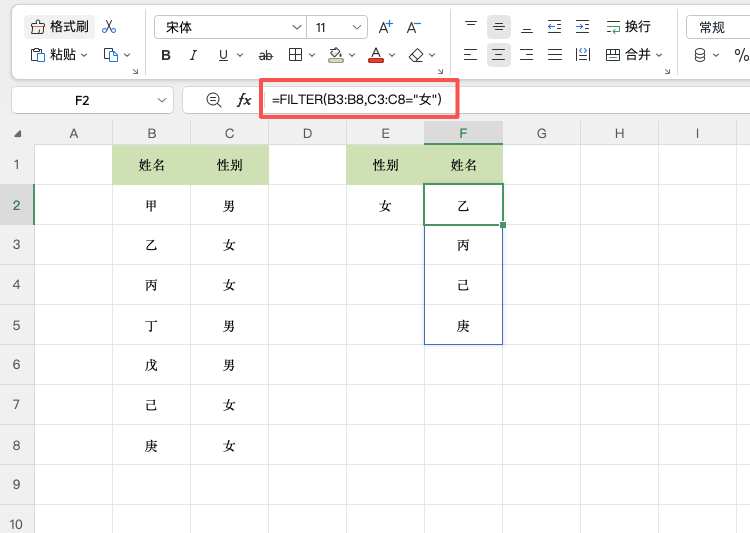Click the Borders icon
The width and height of the screenshot is (750, 533).
point(296,55)
